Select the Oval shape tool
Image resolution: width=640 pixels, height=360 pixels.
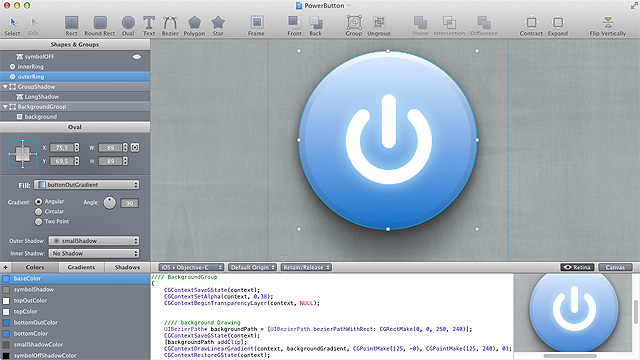pyautogui.click(x=128, y=26)
